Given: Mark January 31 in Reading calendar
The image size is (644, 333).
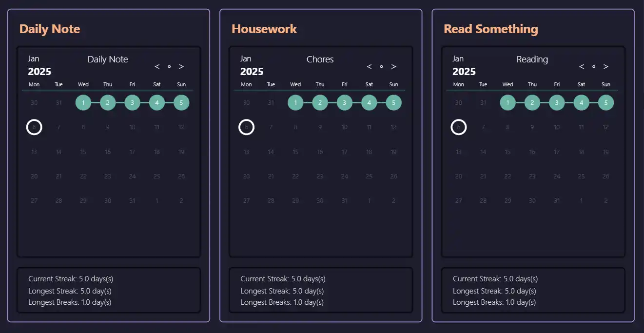Looking at the screenshot, I should (x=557, y=200).
